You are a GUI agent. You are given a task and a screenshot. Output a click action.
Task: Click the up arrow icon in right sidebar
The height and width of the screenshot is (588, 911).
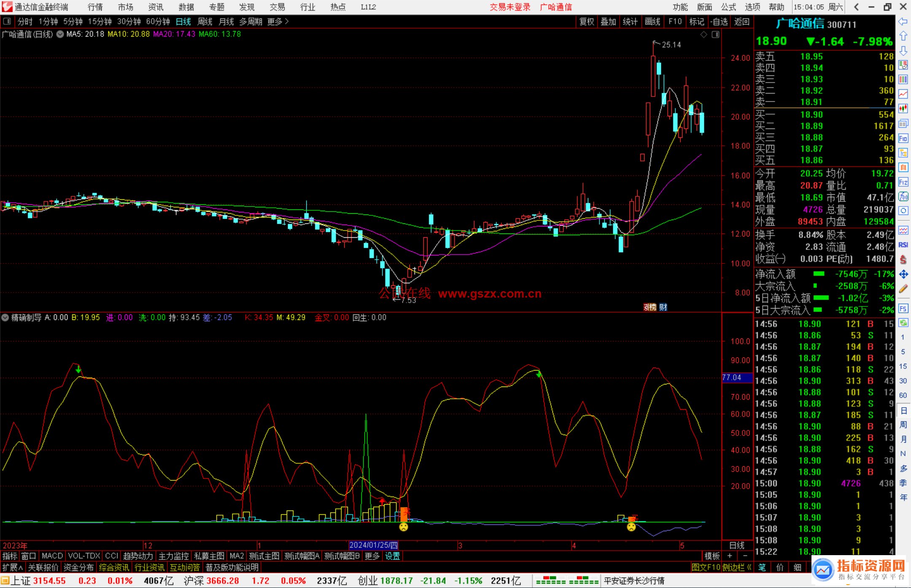click(903, 36)
